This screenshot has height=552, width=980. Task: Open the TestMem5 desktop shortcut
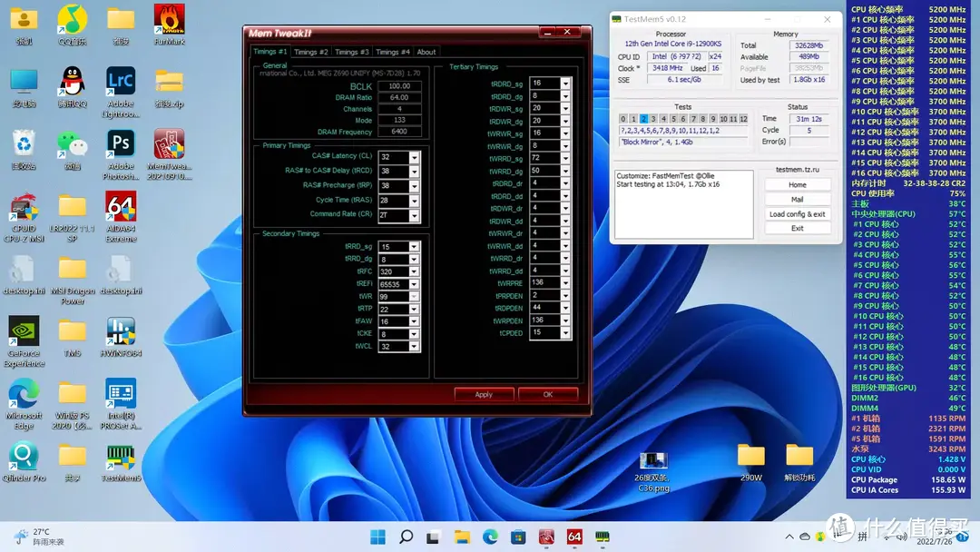click(121, 461)
